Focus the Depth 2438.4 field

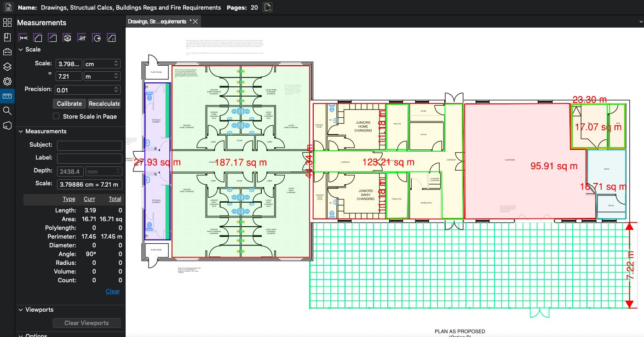(x=70, y=171)
